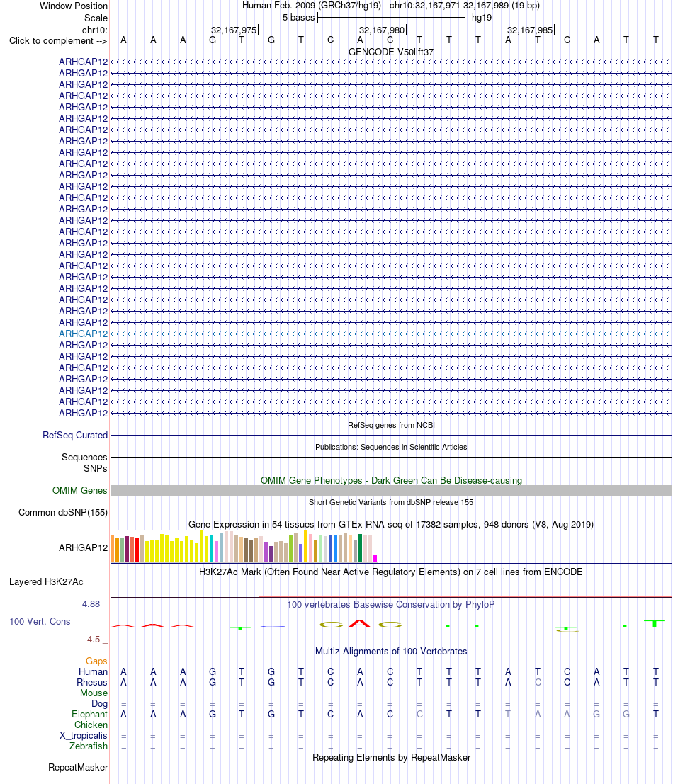
Task: Click the 100 Vert. Cons label
Action: click(x=40, y=622)
